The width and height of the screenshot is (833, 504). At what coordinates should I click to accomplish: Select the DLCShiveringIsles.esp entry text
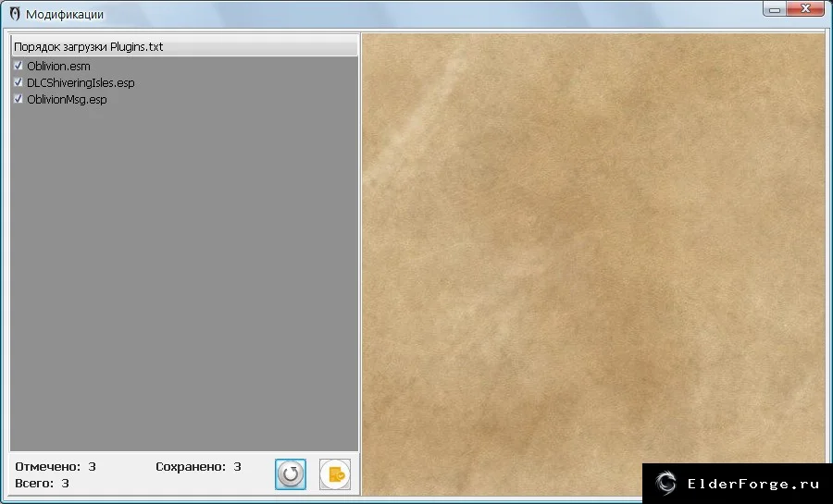tap(81, 82)
